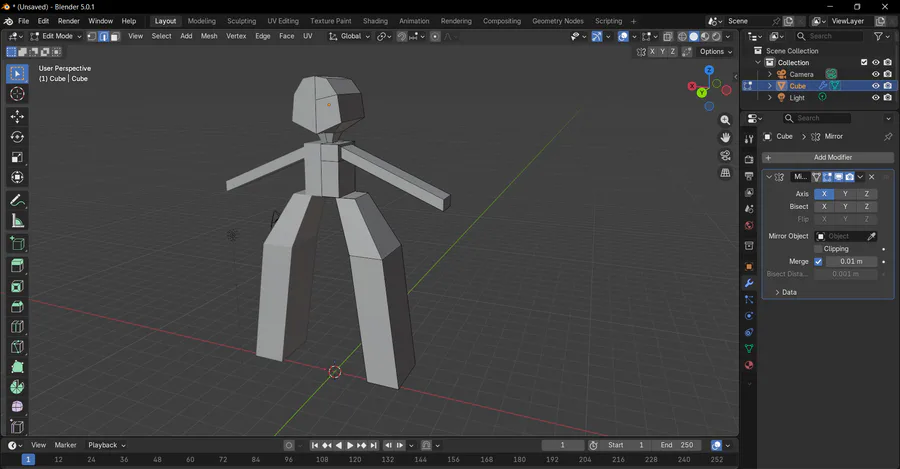The width and height of the screenshot is (900, 469).
Task: Click the Merge distance 0.01 m field
Action: [x=851, y=261]
